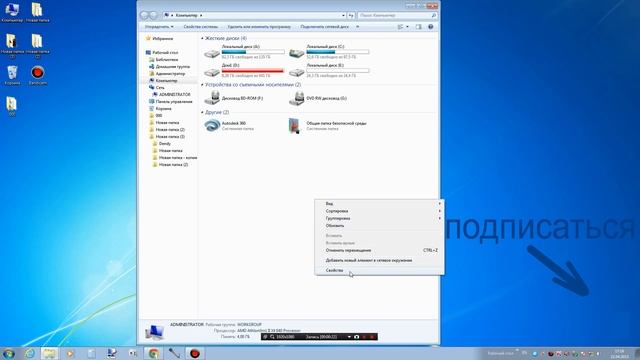640x360 pixels.
Task: Choose add network location context menu entry
Action: 379,260
